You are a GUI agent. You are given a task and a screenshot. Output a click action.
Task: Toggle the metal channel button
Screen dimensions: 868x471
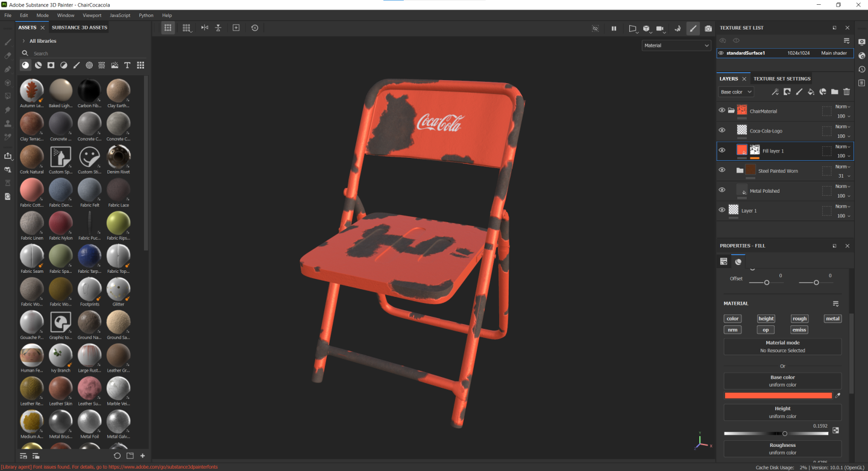click(832, 319)
